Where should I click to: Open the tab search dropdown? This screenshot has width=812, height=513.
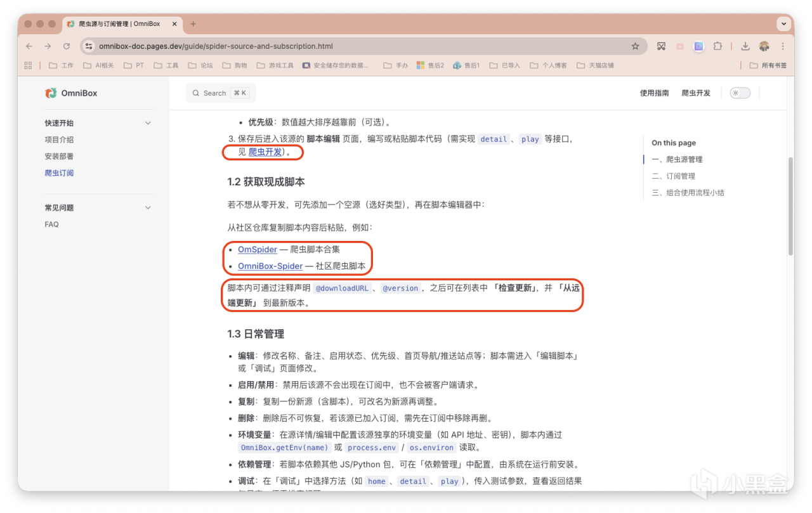point(784,24)
